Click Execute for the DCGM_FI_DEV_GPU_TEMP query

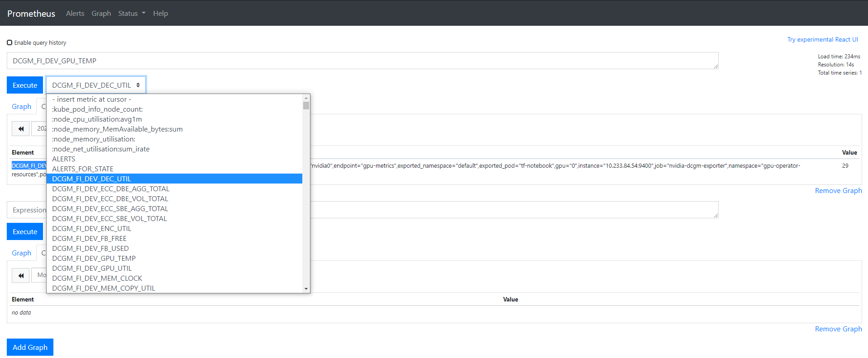(25, 85)
